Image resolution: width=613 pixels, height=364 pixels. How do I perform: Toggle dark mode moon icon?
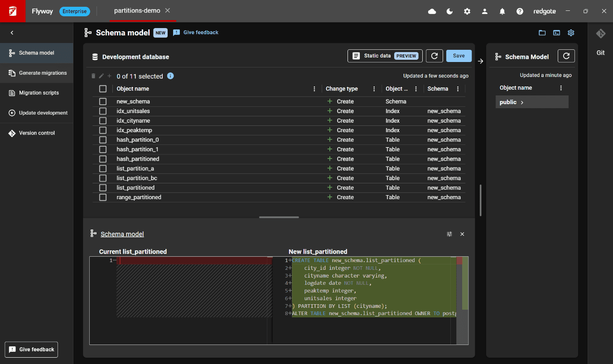click(x=449, y=11)
